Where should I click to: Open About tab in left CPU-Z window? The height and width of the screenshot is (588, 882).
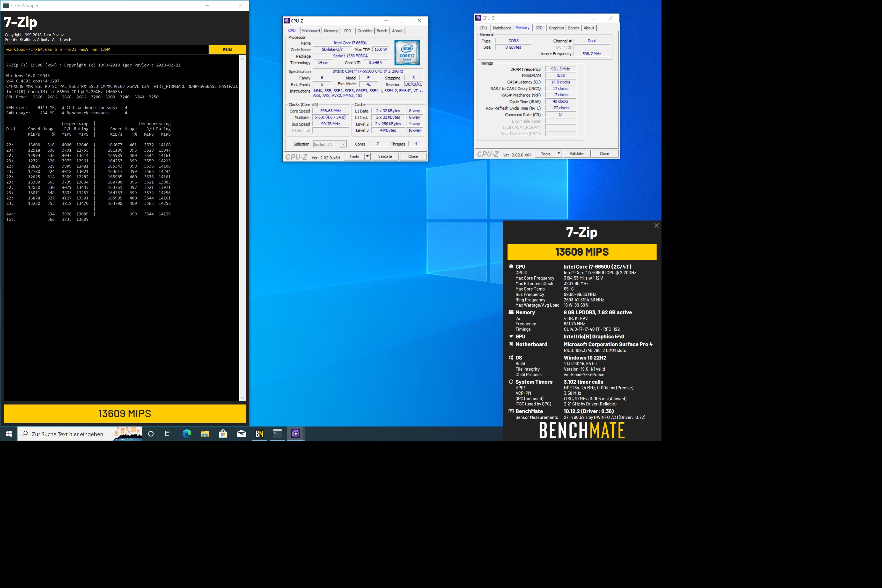point(397,31)
